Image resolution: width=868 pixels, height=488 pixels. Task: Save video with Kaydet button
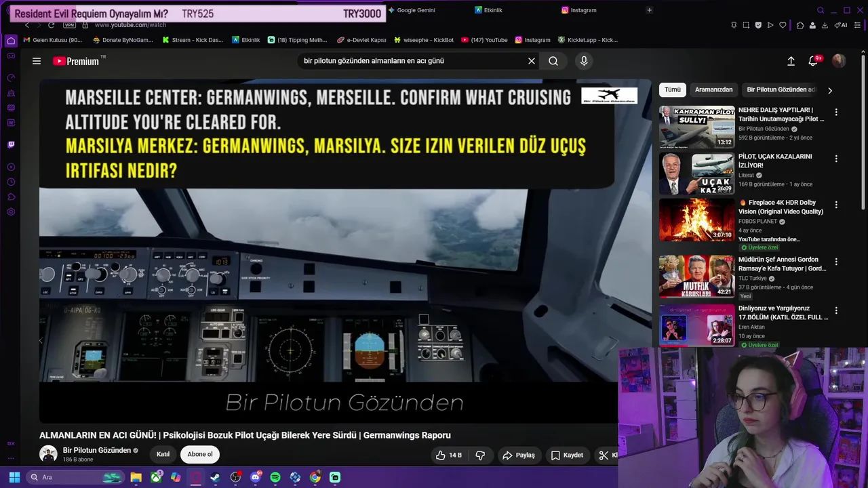567,455
